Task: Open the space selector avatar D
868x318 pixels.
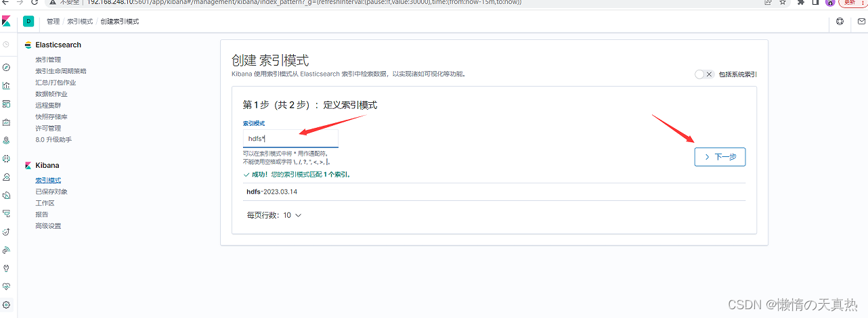Action: pyautogui.click(x=28, y=21)
